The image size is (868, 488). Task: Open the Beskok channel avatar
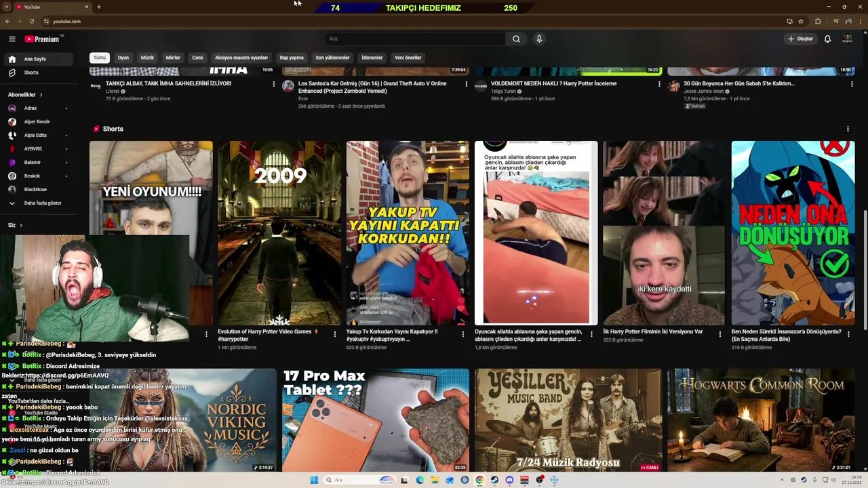point(12,176)
